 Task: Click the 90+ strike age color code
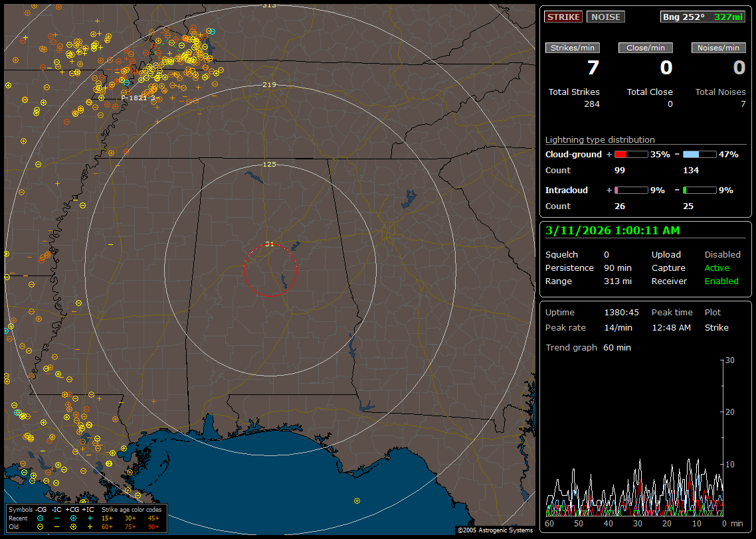point(153,526)
